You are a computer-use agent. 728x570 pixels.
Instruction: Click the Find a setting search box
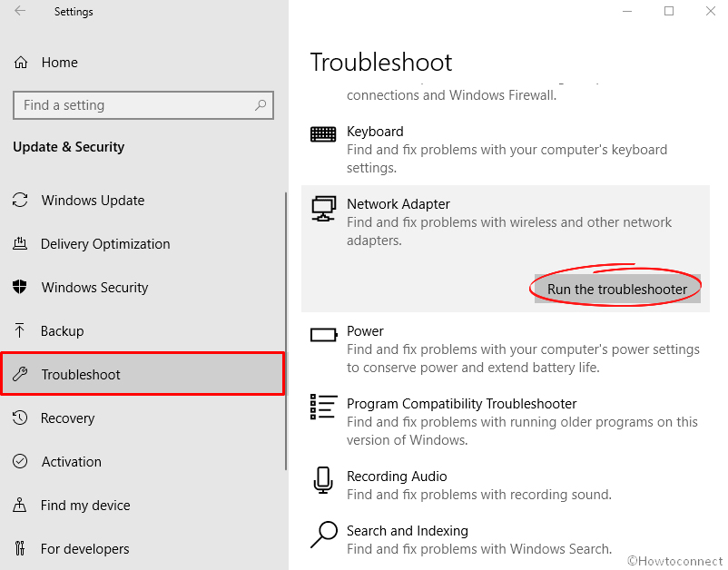143,105
